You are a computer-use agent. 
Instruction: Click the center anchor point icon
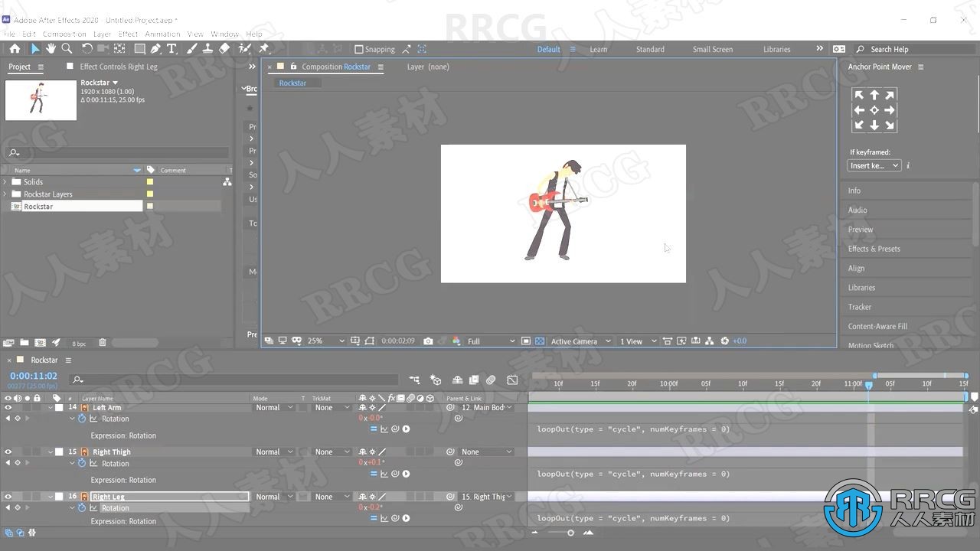click(874, 110)
